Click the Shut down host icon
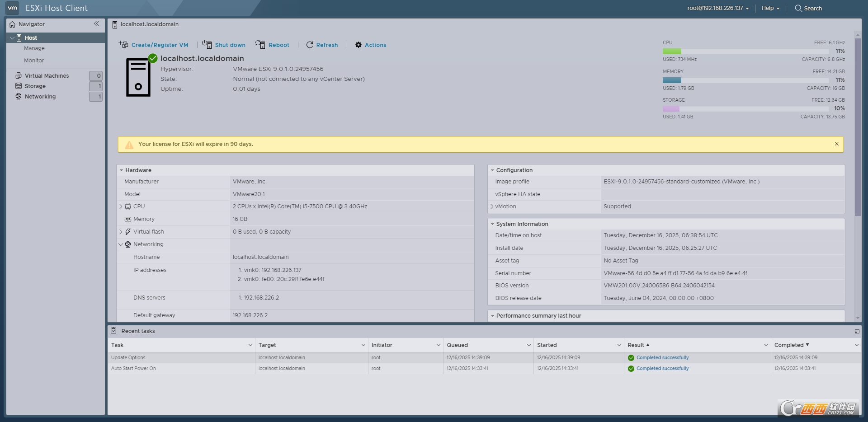Viewport: 868px width, 422px height. point(207,44)
